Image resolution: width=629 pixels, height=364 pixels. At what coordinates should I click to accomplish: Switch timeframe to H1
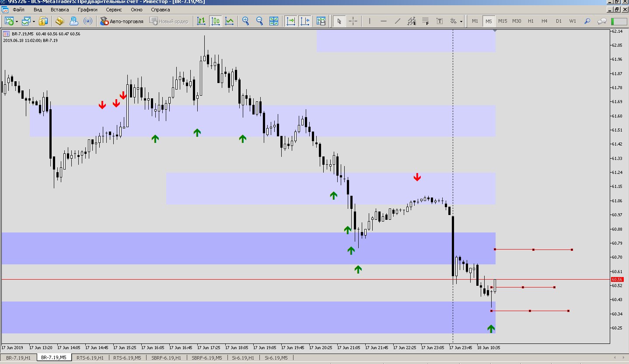tap(531, 21)
